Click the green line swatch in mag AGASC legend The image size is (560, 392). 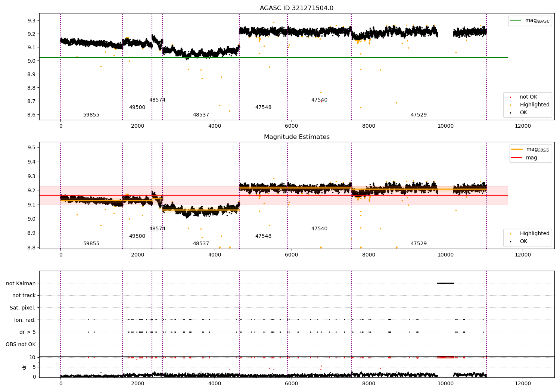pos(516,21)
